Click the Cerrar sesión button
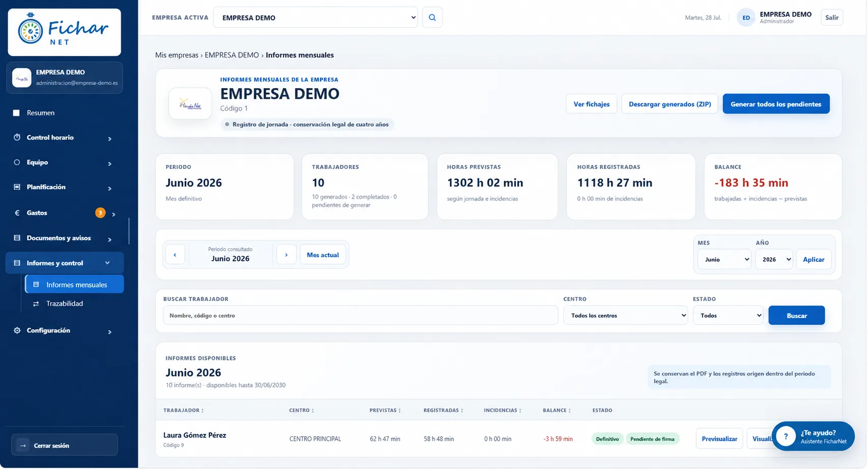Viewport: 868px width, 470px height. click(65, 446)
